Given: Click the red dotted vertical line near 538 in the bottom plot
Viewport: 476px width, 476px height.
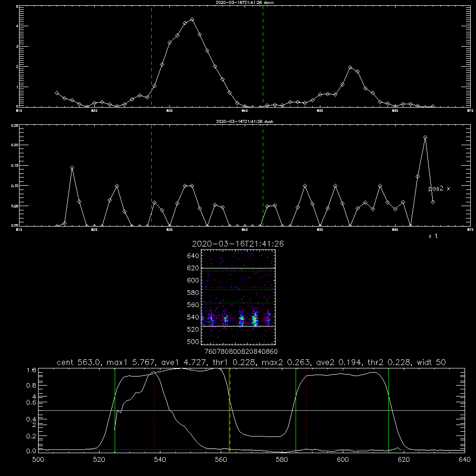Looking at the screenshot, I should point(154,410).
